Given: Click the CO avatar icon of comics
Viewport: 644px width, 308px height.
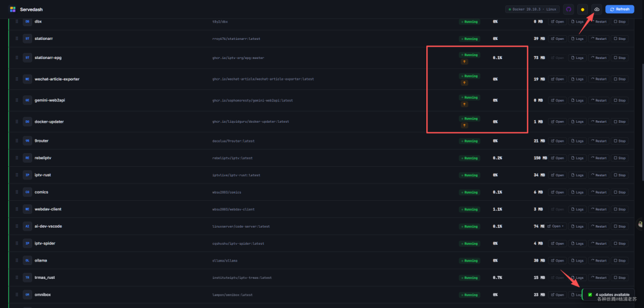Looking at the screenshot, I should (x=27, y=192).
